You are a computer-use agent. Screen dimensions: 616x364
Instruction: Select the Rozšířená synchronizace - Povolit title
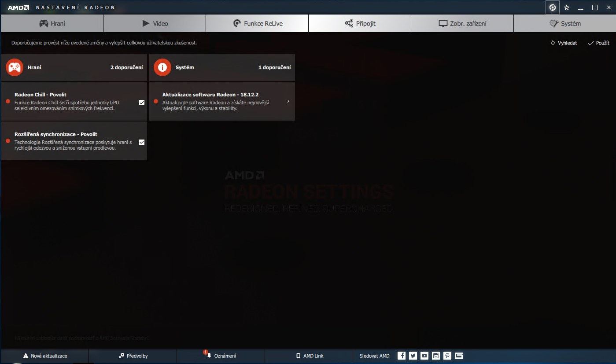[56, 134]
